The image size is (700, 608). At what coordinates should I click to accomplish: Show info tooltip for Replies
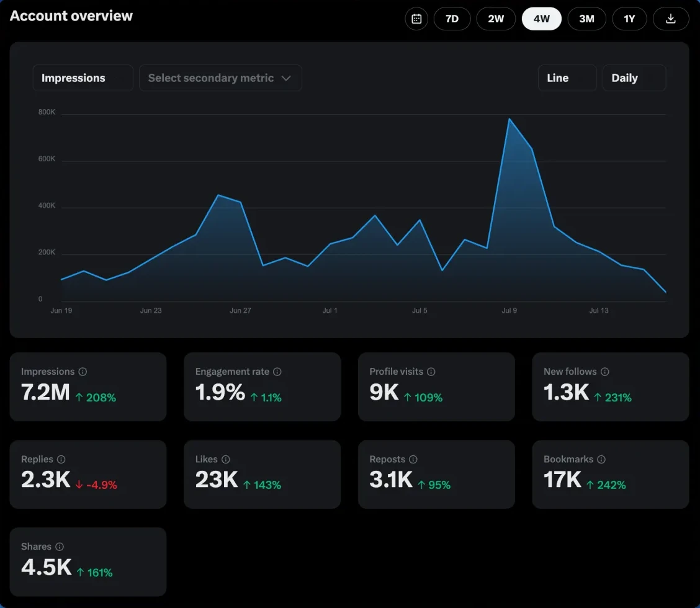[61, 459]
